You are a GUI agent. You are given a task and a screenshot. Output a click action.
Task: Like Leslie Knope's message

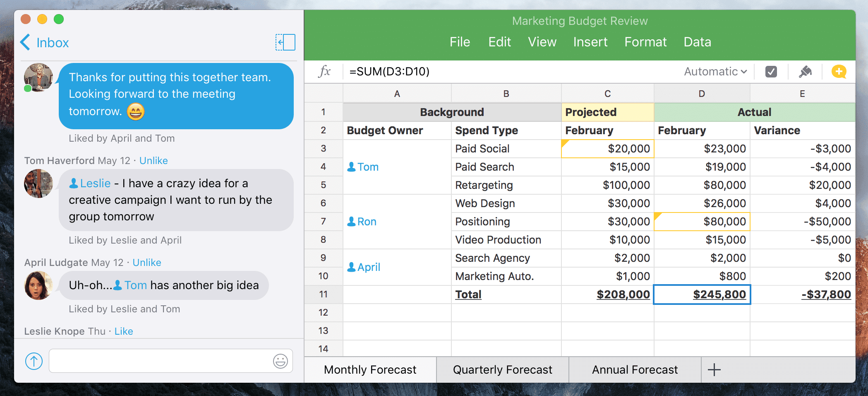click(x=124, y=331)
